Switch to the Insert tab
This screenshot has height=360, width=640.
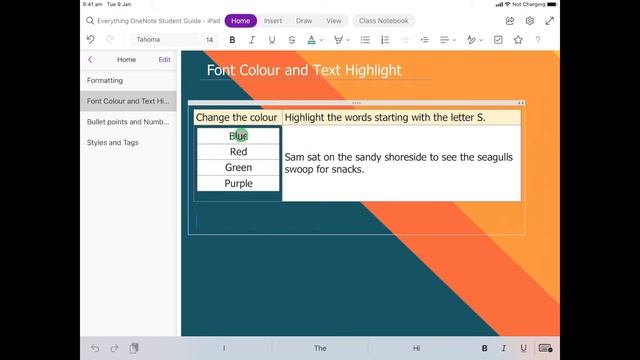click(x=273, y=21)
